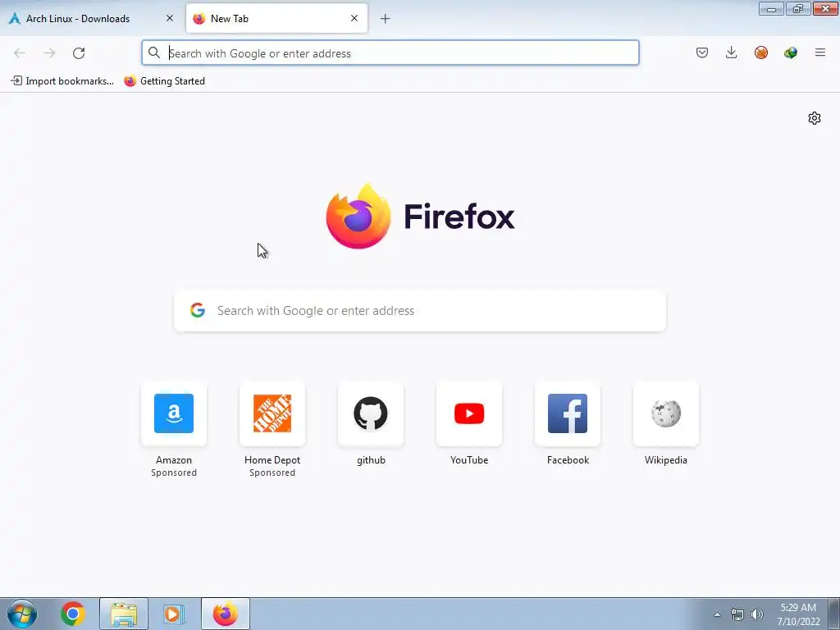The width and height of the screenshot is (840, 630).
Task: Click the Show desktop strip on the taskbar
Action: 833,614
